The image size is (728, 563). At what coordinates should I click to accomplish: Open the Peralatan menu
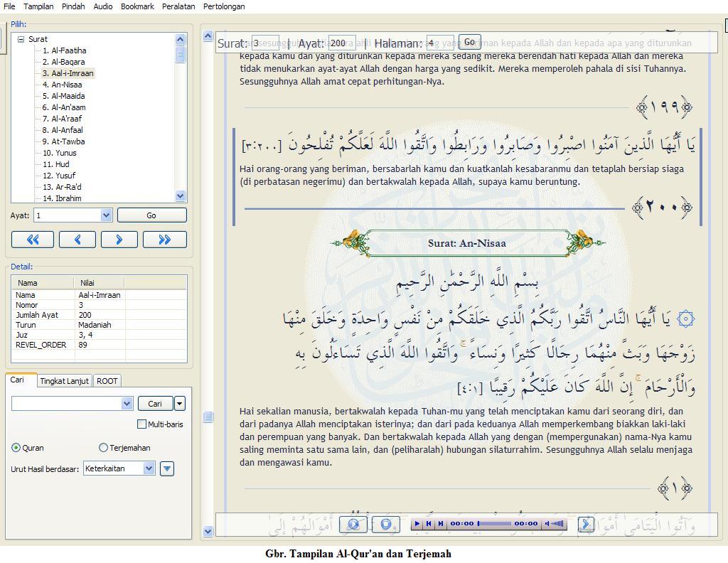click(x=178, y=6)
